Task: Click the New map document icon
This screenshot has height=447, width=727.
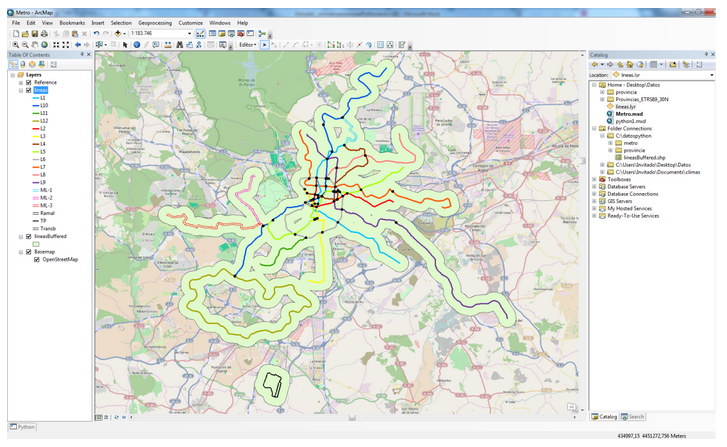Action: pyautogui.click(x=16, y=33)
